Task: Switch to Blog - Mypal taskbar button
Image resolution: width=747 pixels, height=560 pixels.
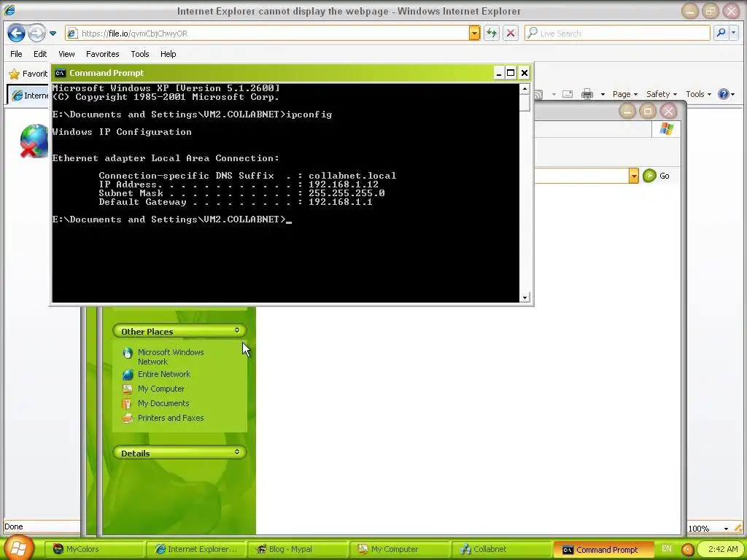Action: (x=298, y=549)
